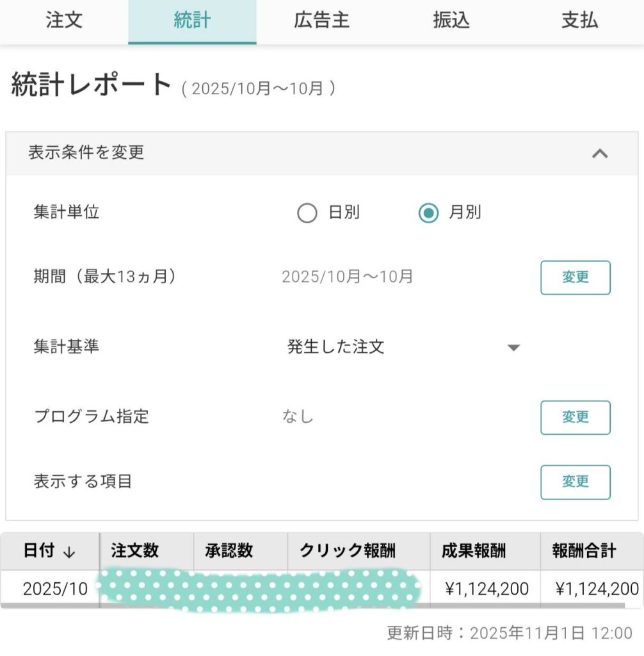644x656 pixels.
Task: Go to the 振込 tab
Action: [451, 20]
